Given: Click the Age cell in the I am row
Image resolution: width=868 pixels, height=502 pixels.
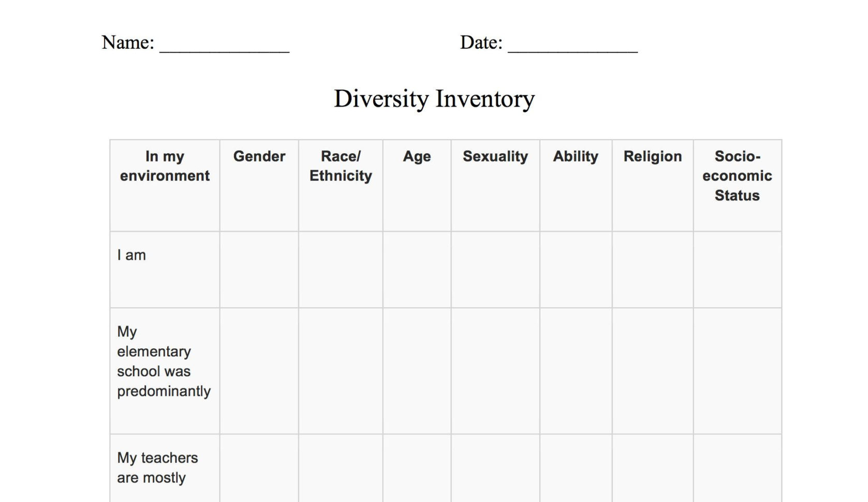Looking at the screenshot, I should pyautogui.click(x=417, y=270).
